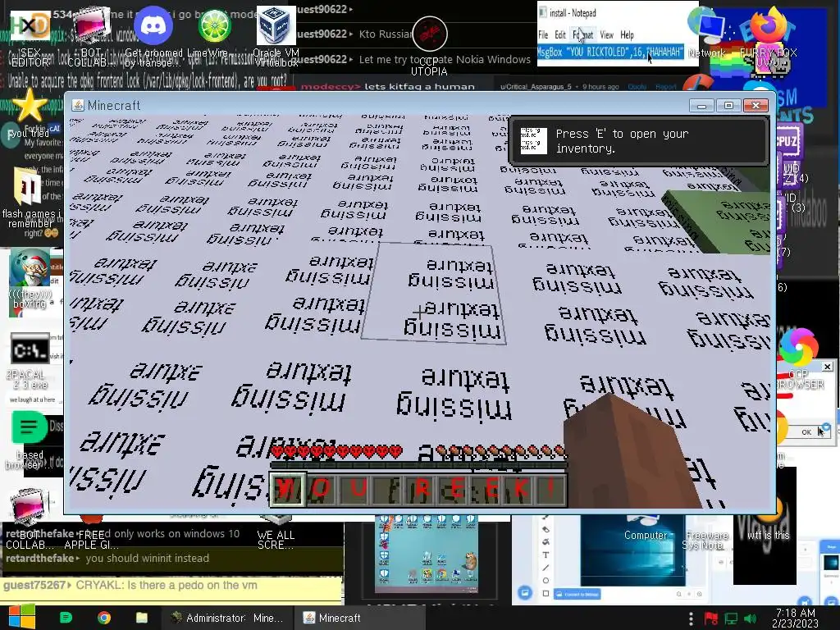Click the 'wtf is this' icon label
This screenshot has width=840, height=630.
click(x=768, y=535)
